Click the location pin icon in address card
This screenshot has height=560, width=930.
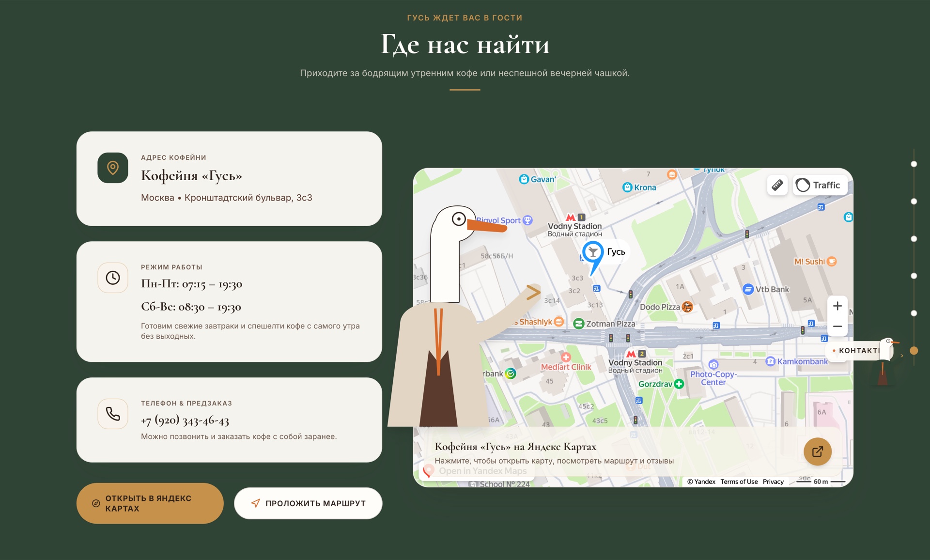click(x=113, y=168)
